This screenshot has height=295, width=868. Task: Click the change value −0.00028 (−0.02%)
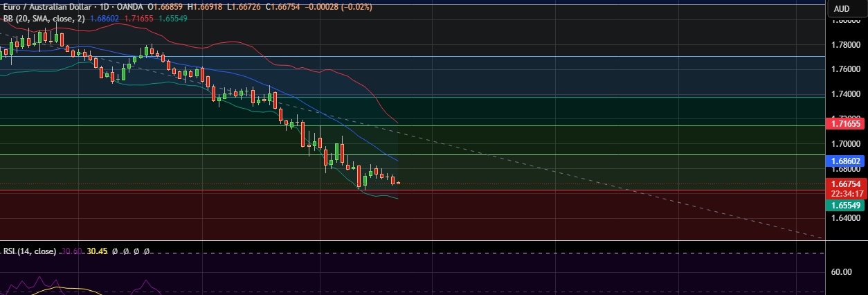340,7
